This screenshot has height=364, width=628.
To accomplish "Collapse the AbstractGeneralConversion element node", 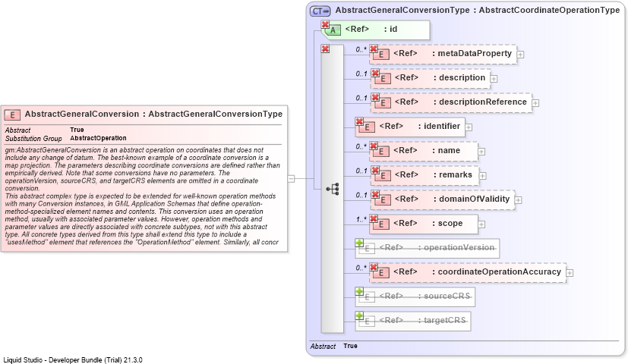I will tap(291, 179).
